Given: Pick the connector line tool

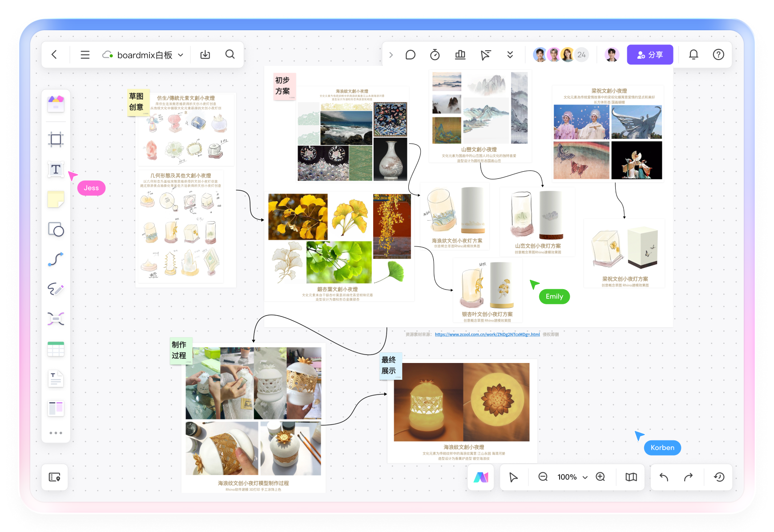Looking at the screenshot, I should tap(56, 259).
